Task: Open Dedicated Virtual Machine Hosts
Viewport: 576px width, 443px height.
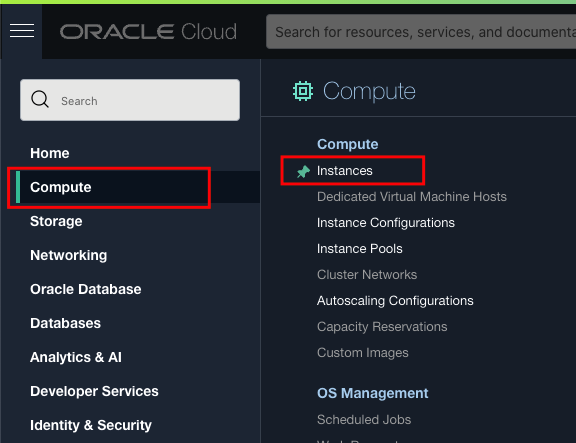Action: (x=412, y=197)
